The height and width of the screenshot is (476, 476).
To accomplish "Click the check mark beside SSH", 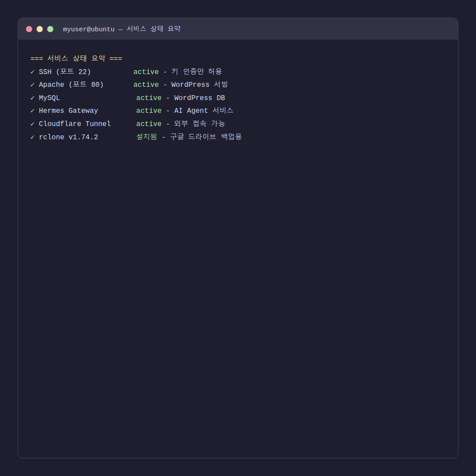I will tap(33, 72).
